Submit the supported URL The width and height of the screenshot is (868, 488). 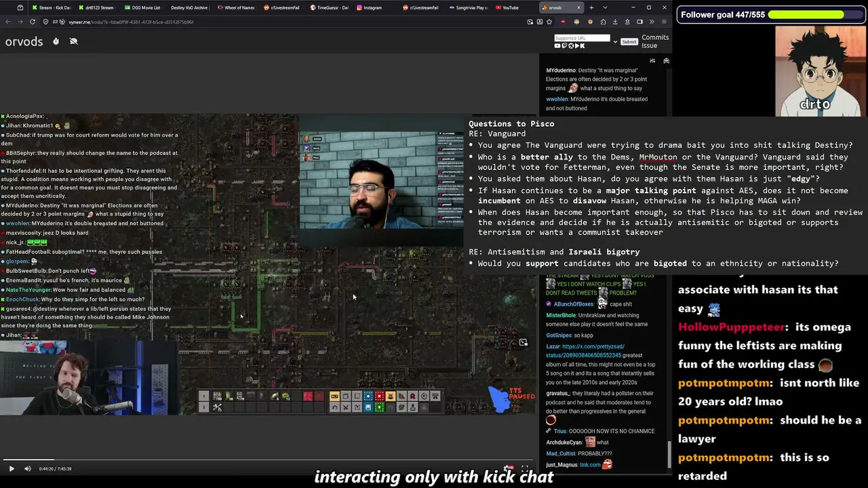[629, 42]
